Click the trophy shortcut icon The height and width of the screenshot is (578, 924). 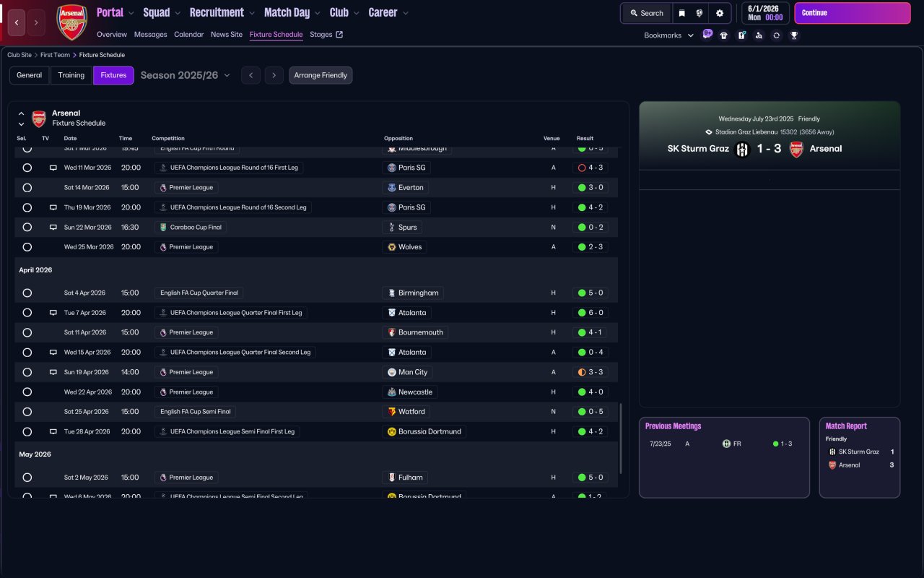click(794, 35)
